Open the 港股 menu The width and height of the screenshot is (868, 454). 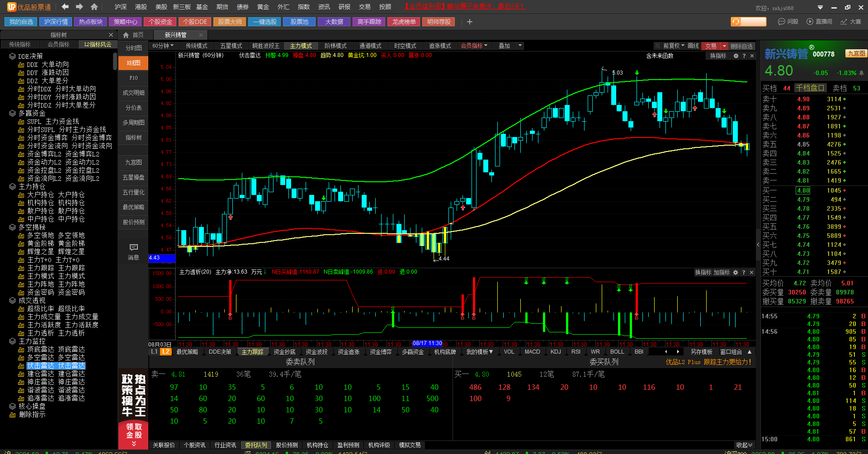141,7
